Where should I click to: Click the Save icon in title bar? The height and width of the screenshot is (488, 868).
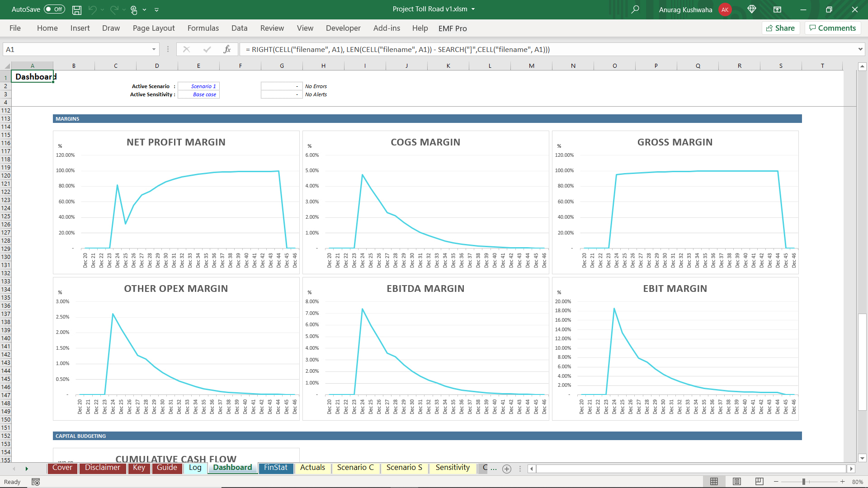77,9
